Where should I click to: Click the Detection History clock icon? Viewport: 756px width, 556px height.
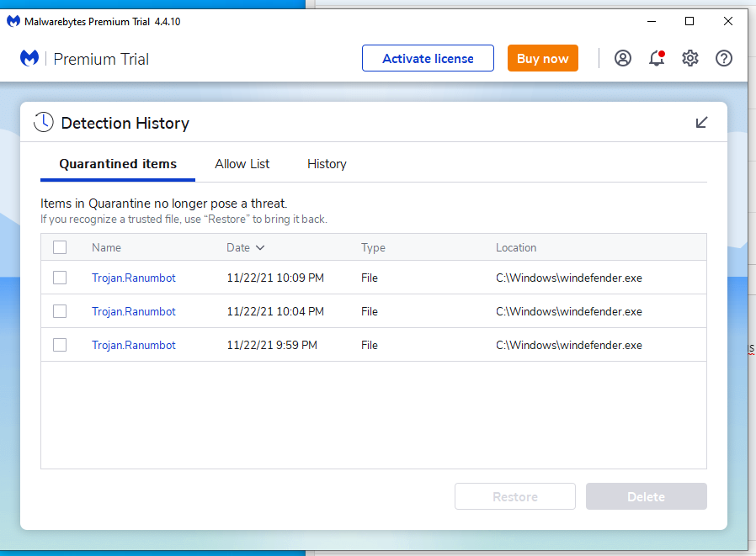click(44, 122)
